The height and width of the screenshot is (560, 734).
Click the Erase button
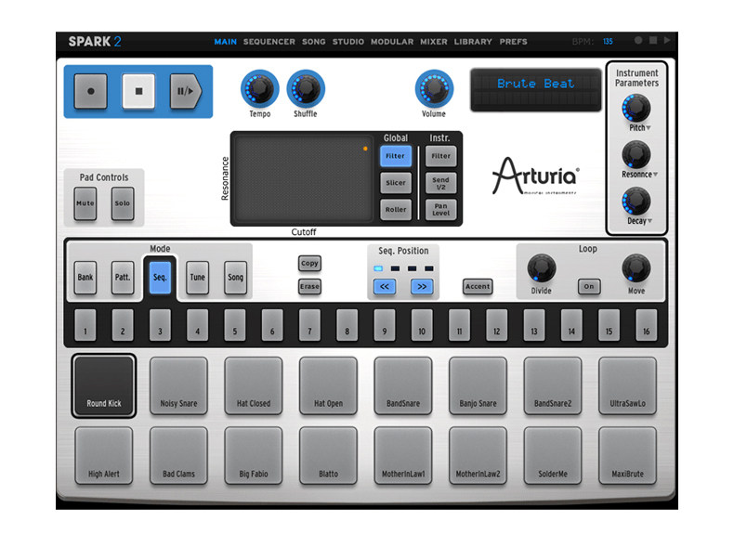pyautogui.click(x=310, y=286)
